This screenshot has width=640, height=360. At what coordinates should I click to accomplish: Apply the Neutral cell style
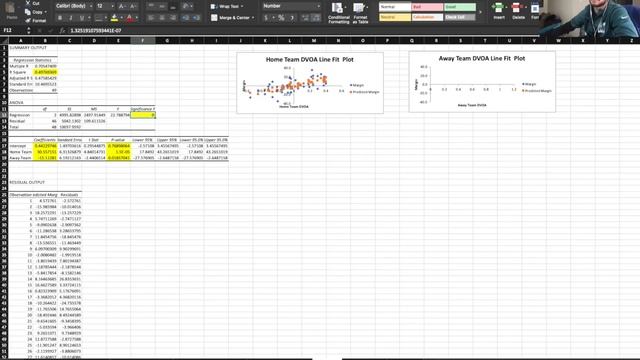(395, 17)
